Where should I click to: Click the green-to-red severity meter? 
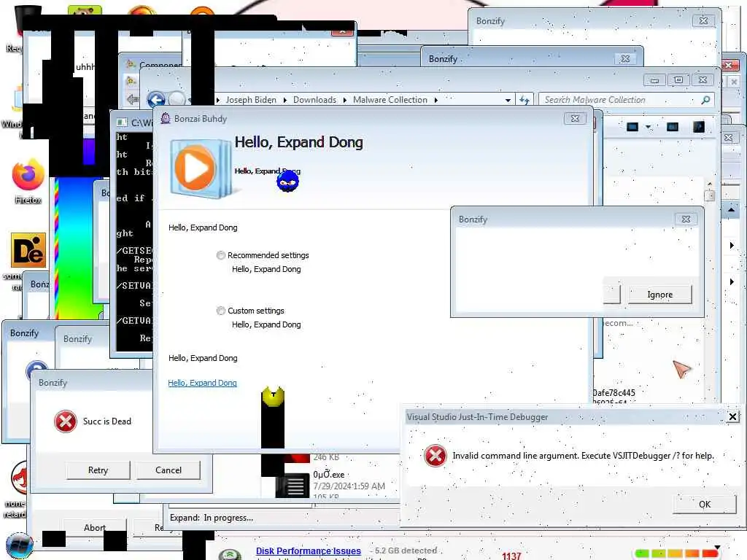[676, 553]
